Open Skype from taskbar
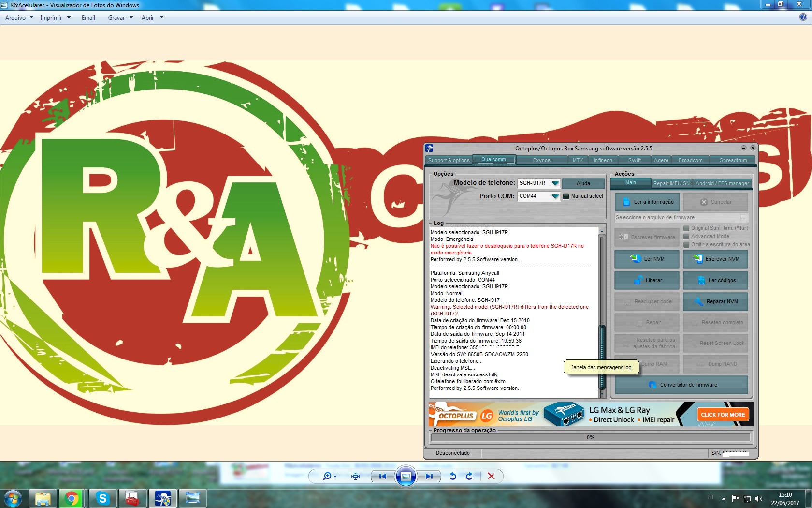812x508 pixels. click(102, 498)
